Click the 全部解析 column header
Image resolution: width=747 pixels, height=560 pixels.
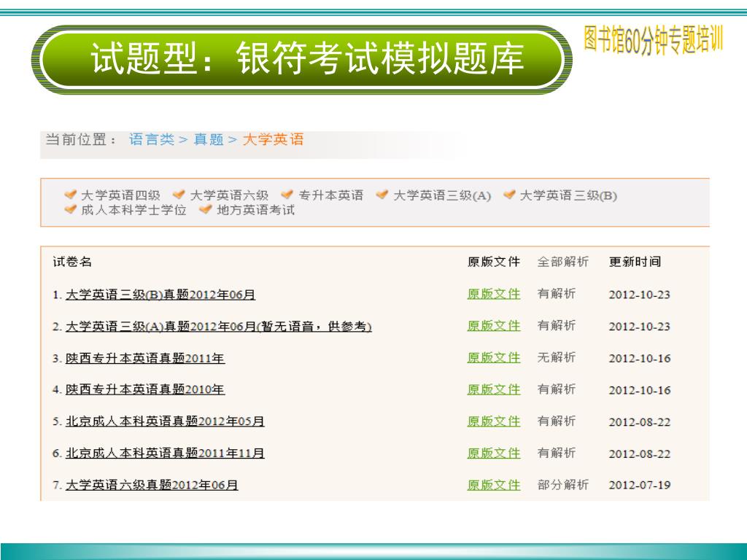(563, 262)
